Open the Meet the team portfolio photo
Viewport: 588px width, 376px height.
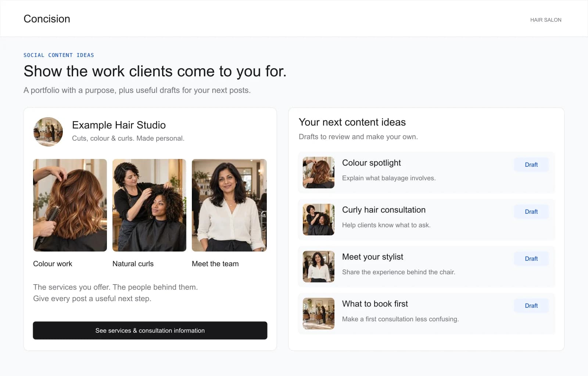229,205
